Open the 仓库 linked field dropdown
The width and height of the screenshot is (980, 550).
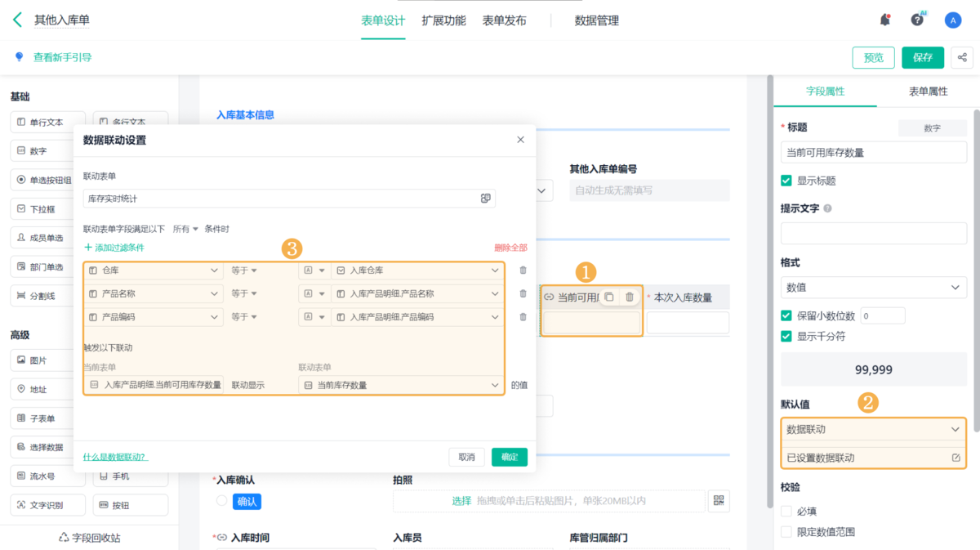[153, 271]
